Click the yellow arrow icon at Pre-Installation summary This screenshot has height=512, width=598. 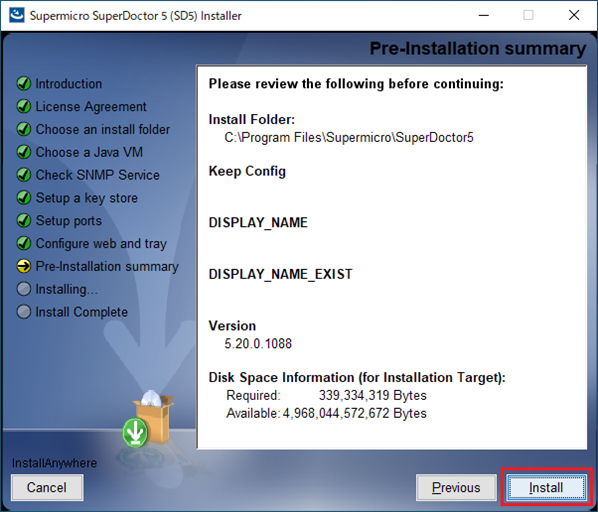pos(24,266)
